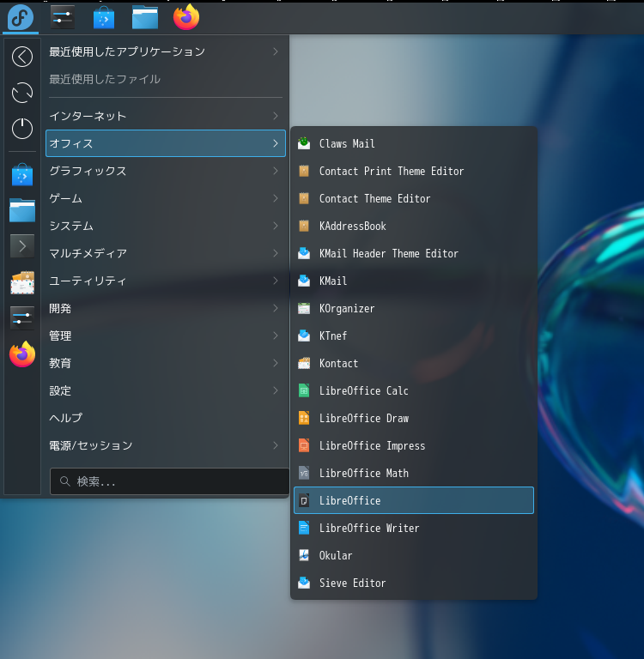The width and height of the screenshot is (644, 659).
Task: Expand the ユーティリティ submenu arrow
Action: 276,281
